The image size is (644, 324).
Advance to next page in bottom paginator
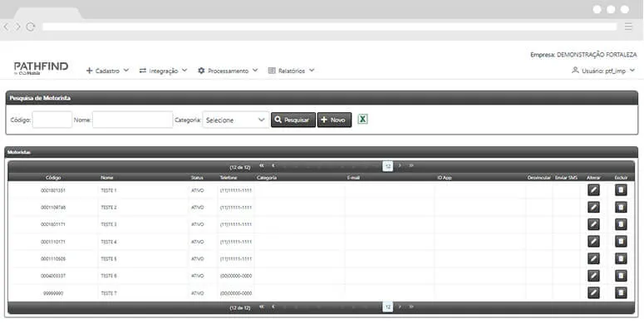pos(400,307)
